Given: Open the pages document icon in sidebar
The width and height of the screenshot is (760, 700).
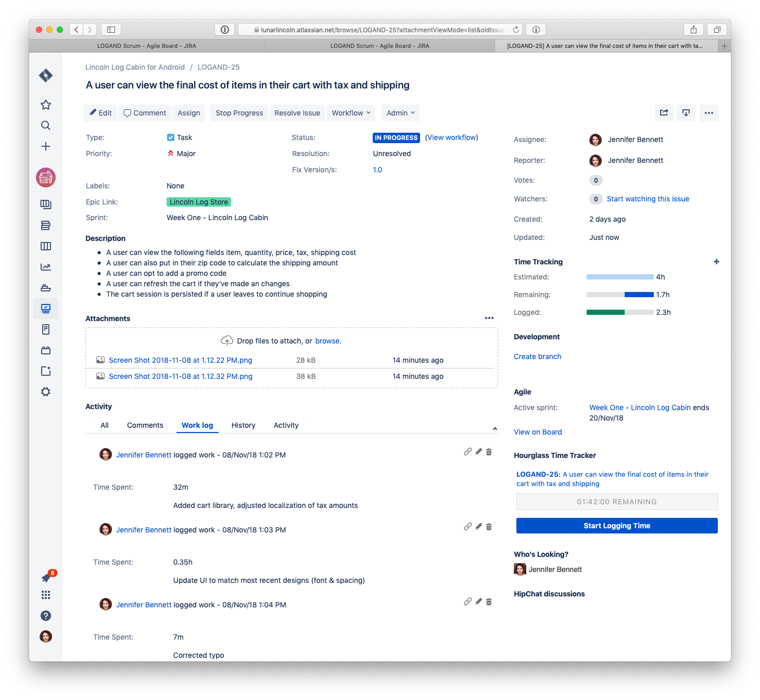Looking at the screenshot, I should [46, 329].
